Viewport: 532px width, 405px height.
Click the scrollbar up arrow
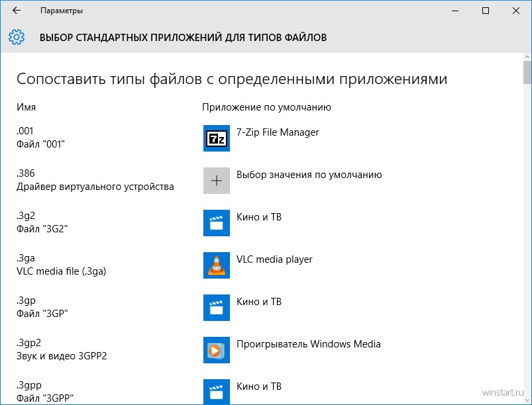pos(527,58)
